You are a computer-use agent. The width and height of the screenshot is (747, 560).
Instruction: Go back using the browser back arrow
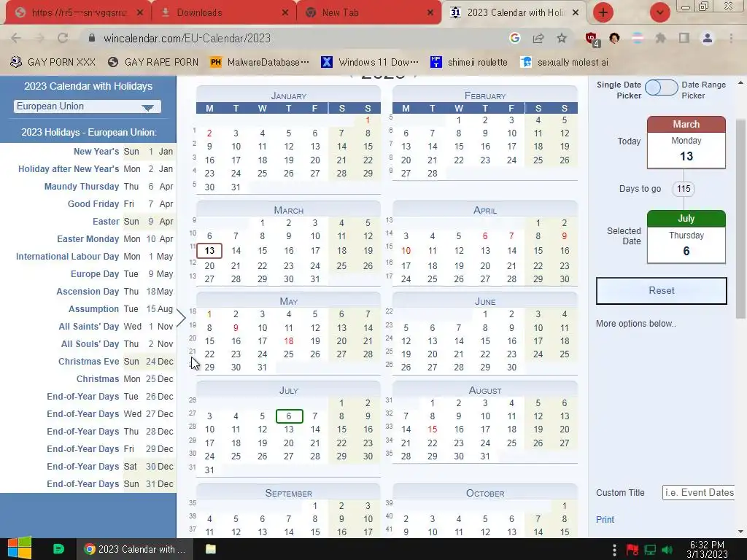pos(16,38)
